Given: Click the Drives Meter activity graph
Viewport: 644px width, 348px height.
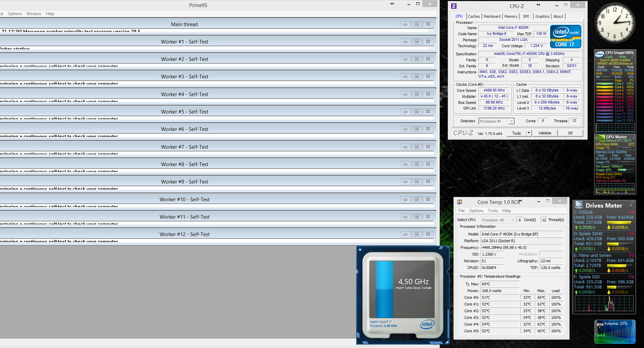Looking at the screenshot, I should coord(604,303).
